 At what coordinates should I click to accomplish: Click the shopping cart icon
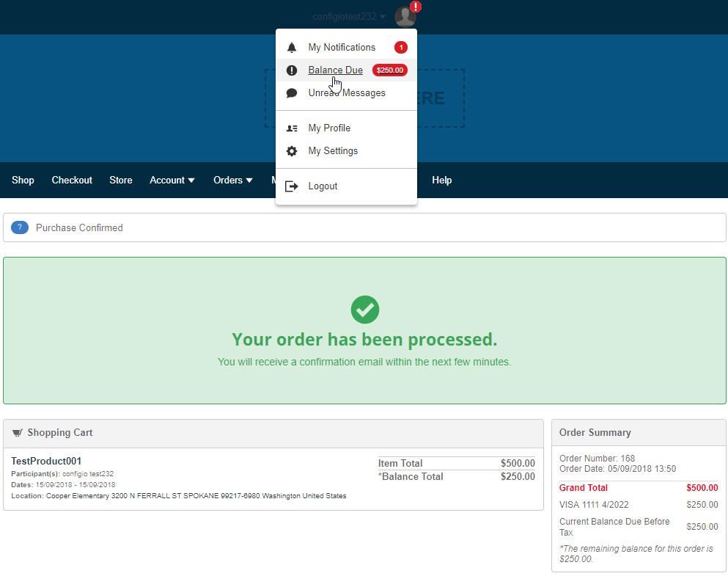coord(17,433)
